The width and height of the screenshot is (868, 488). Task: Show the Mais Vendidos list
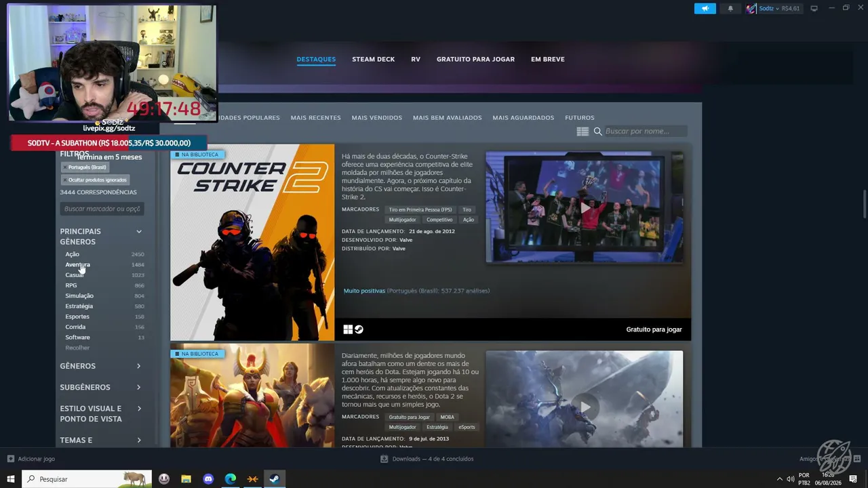[376, 117]
